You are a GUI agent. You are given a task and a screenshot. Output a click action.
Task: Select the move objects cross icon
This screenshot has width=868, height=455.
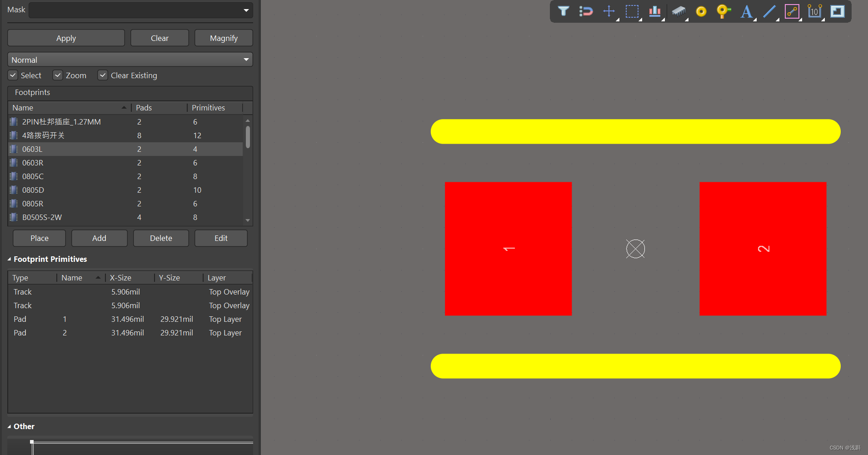(609, 11)
